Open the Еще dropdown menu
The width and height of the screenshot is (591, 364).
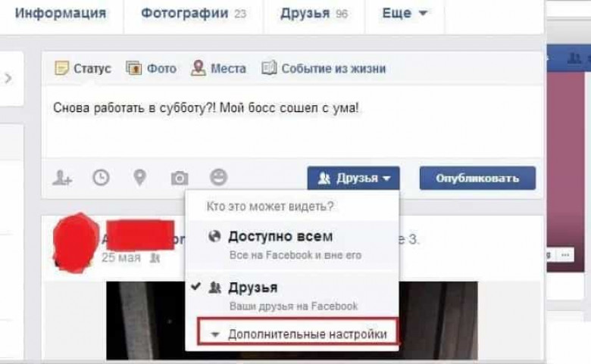(x=405, y=14)
